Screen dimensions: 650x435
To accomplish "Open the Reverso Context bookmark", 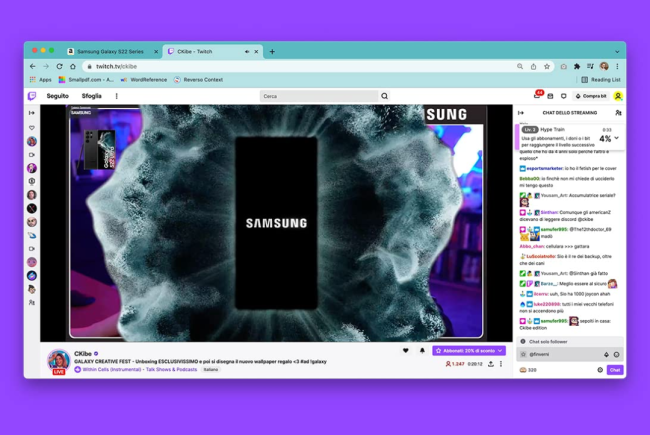I will 199,80.
